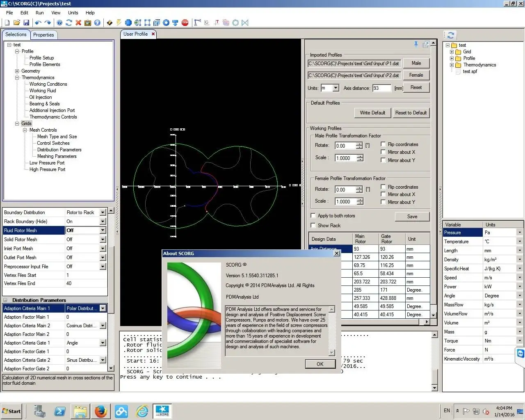This screenshot has width=525, height=420.
Task: Select Working Fluid in the Thermodynamics tree
Action: click(43, 91)
